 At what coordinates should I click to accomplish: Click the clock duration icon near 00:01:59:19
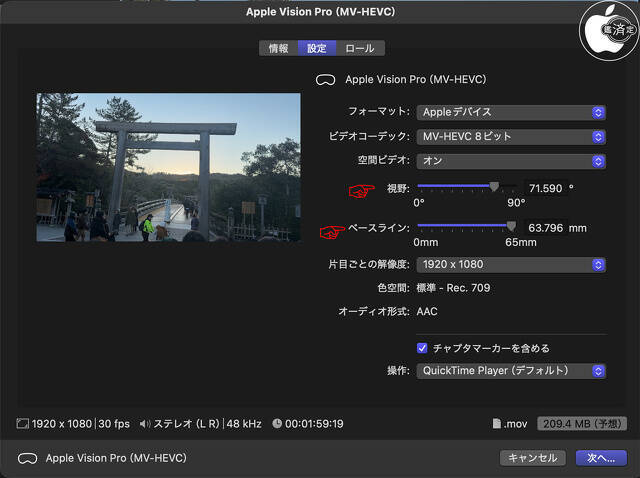[x=277, y=424]
